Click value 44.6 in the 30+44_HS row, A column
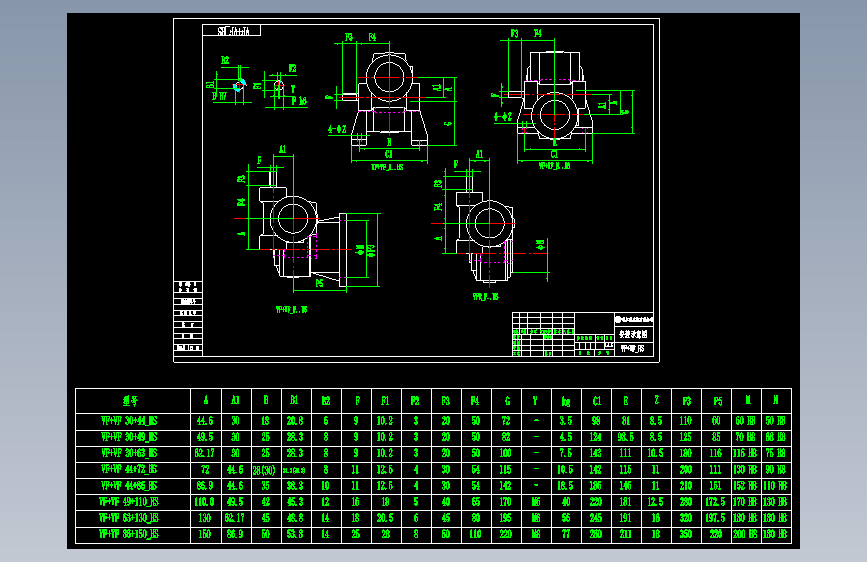Viewport: 867px width, 562px height. tap(205, 421)
